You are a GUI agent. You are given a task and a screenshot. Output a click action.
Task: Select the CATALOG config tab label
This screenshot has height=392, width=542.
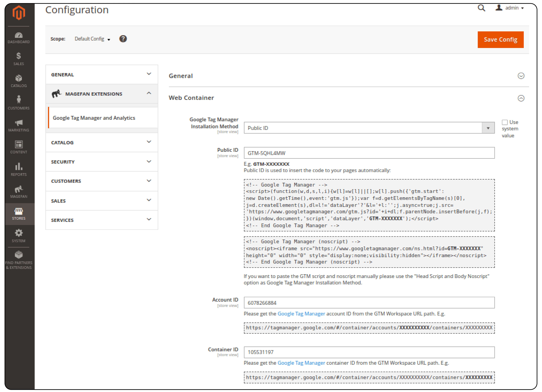62,143
